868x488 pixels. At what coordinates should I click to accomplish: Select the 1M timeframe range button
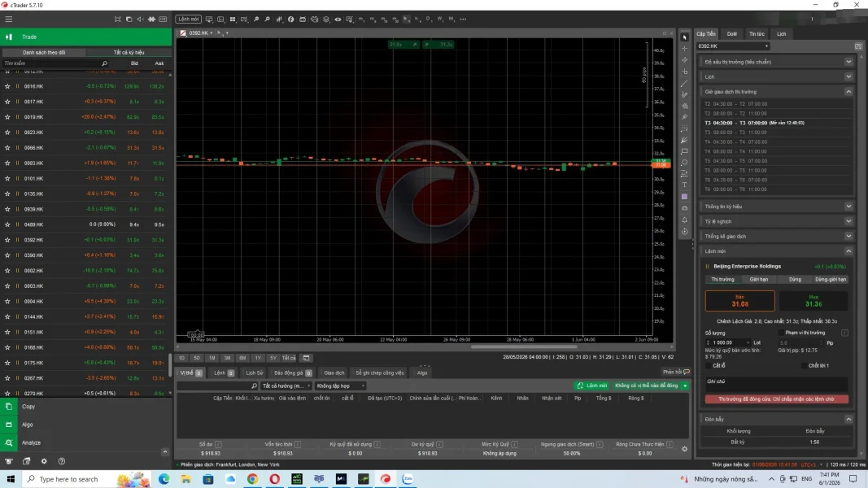click(212, 358)
